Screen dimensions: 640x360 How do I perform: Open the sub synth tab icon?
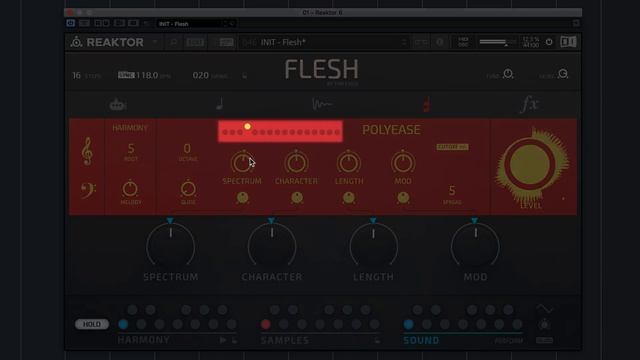coord(118,105)
